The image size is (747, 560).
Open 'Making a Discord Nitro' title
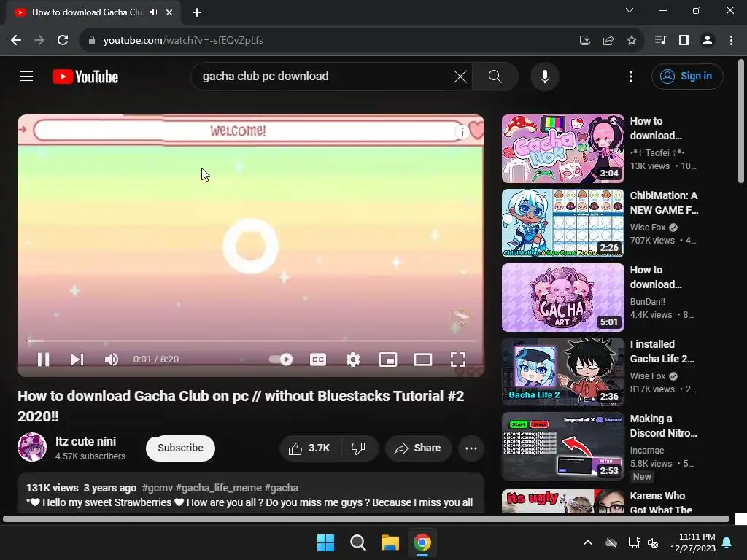point(664,426)
